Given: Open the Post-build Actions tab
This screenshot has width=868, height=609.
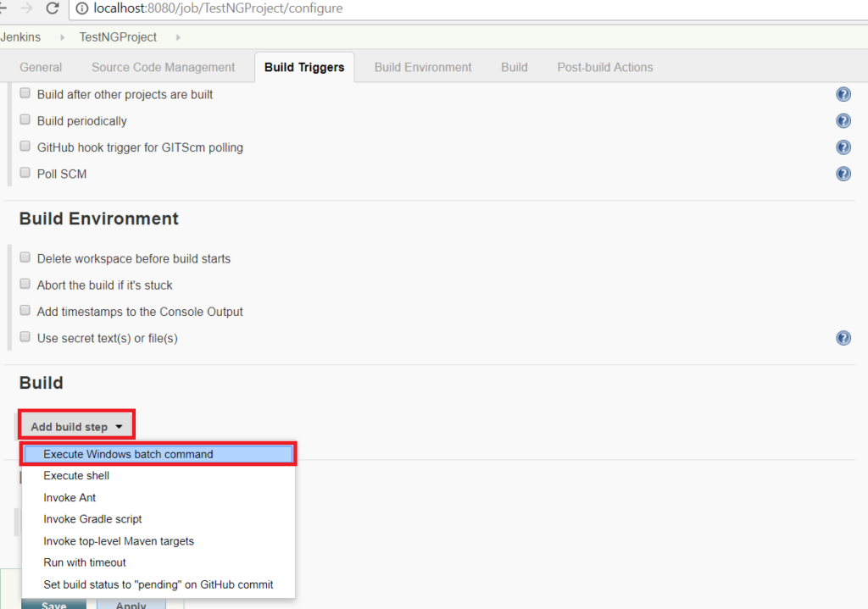Looking at the screenshot, I should point(604,67).
